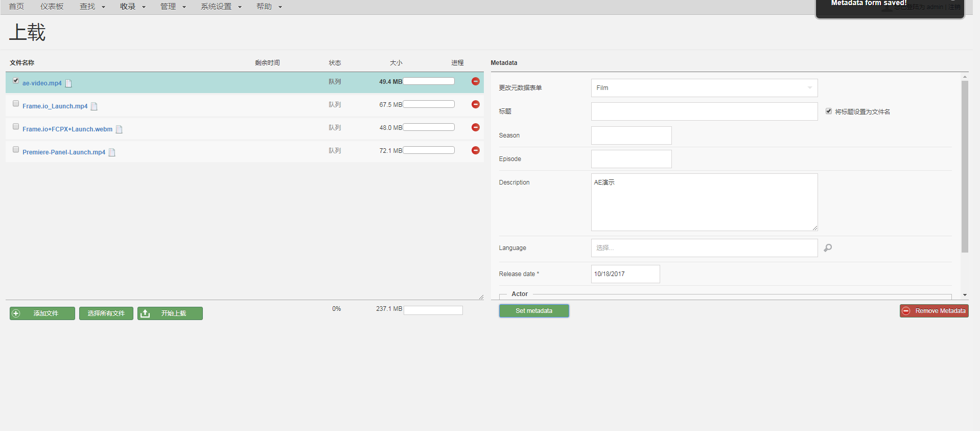The width and height of the screenshot is (980, 431).
Task: Click the 开始上载 button
Action: click(170, 313)
